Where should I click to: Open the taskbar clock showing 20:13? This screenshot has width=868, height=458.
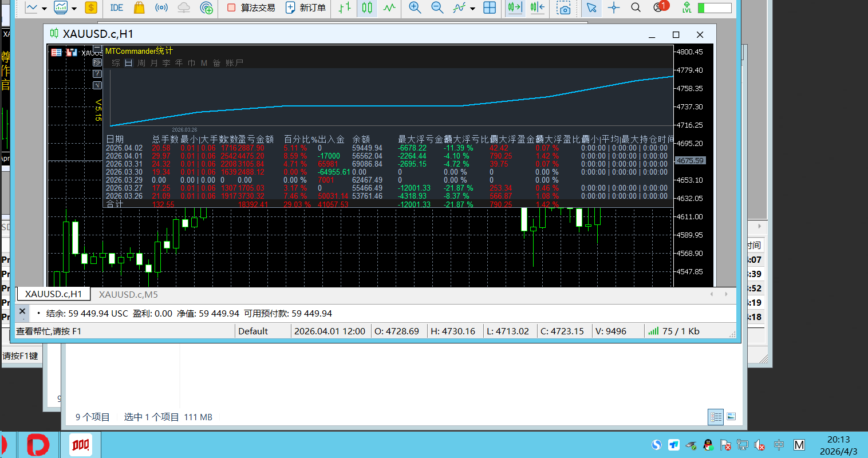[839, 445]
